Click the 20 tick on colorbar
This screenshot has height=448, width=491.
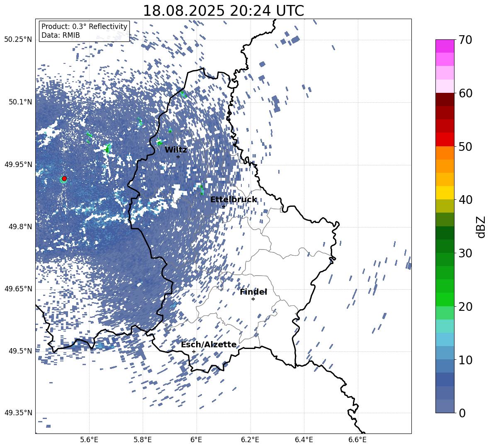pos(465,306)
